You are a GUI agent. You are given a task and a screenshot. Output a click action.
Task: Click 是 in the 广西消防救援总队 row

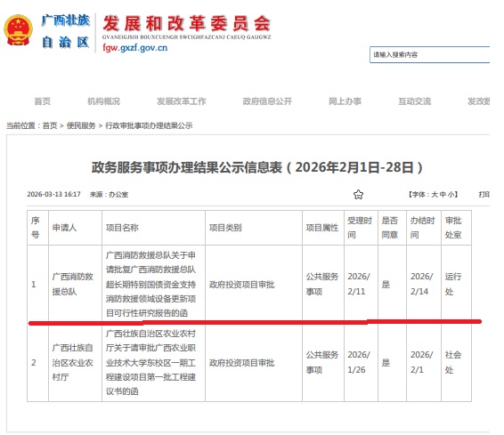click(x=386, y=285)
